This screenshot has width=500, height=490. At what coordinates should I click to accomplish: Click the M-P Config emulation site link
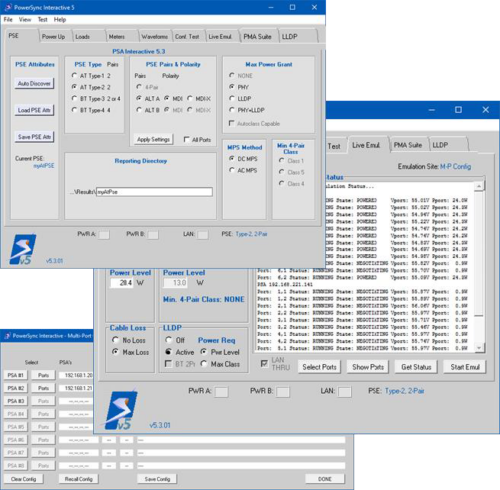point(455,166)
